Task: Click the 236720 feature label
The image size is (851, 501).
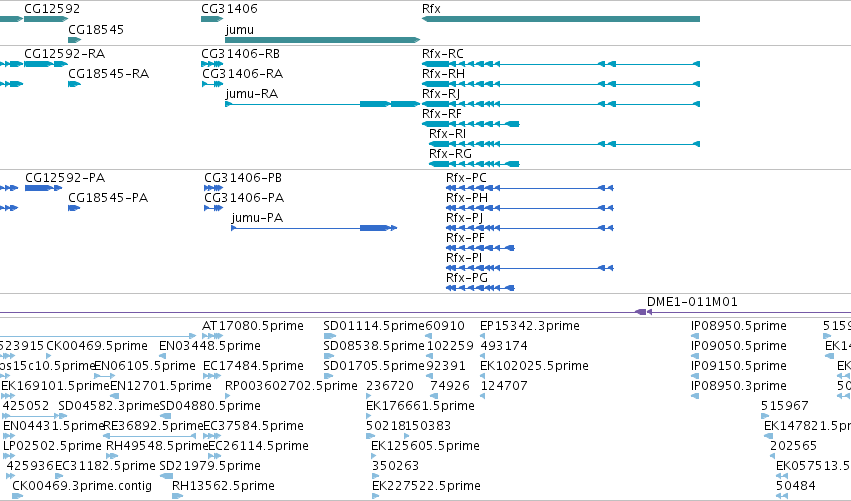Action: coord(390,386)
